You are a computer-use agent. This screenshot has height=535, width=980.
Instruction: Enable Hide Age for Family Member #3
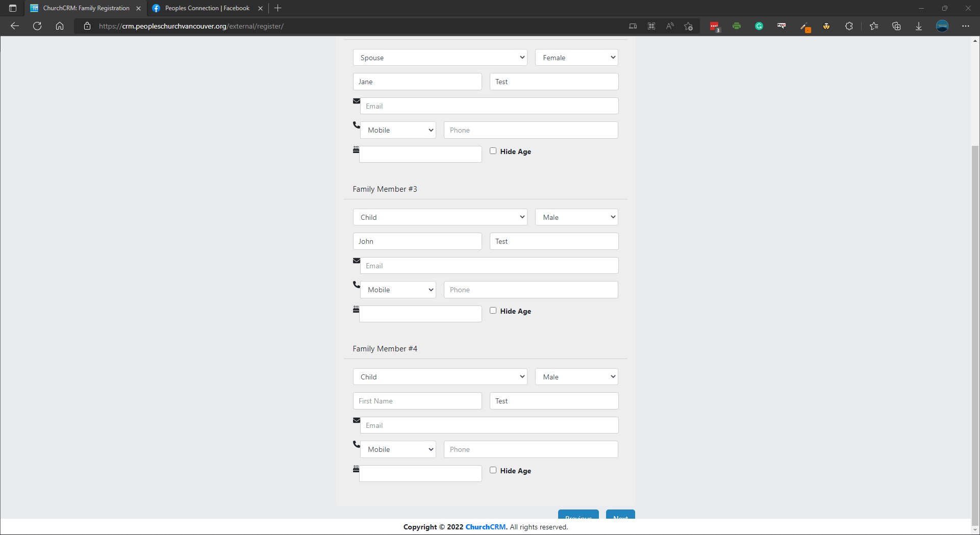coord(493,310)
